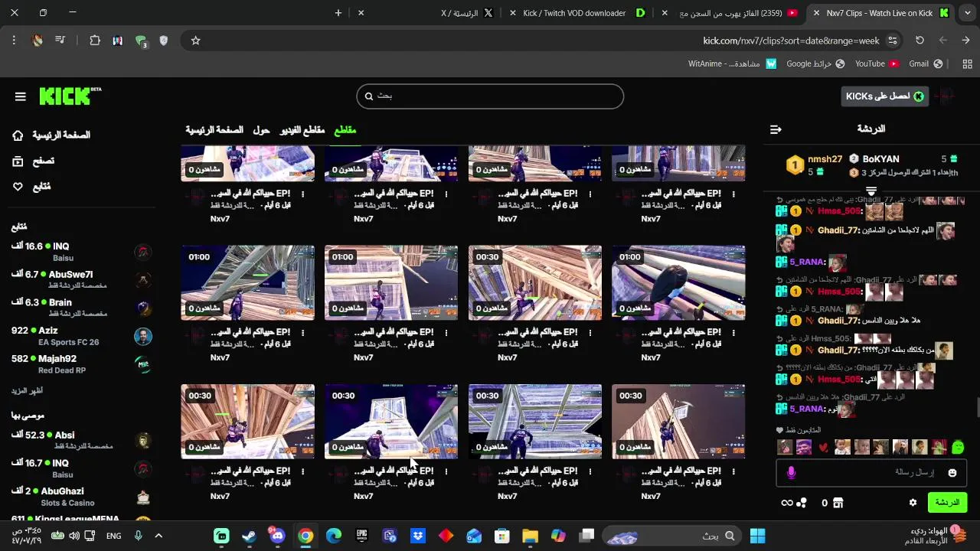This screenshot has height=551, width=980.
Task: Show hidden system tray icons chevron
Action: pos(158,536)
